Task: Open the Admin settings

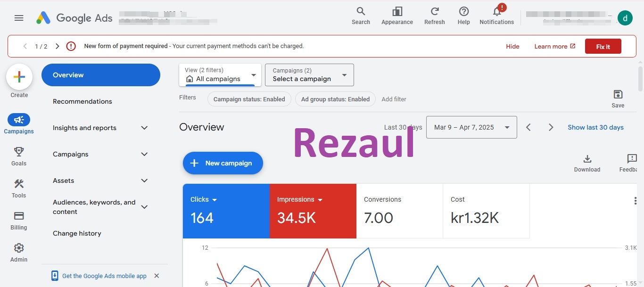Action: point(19,252)
